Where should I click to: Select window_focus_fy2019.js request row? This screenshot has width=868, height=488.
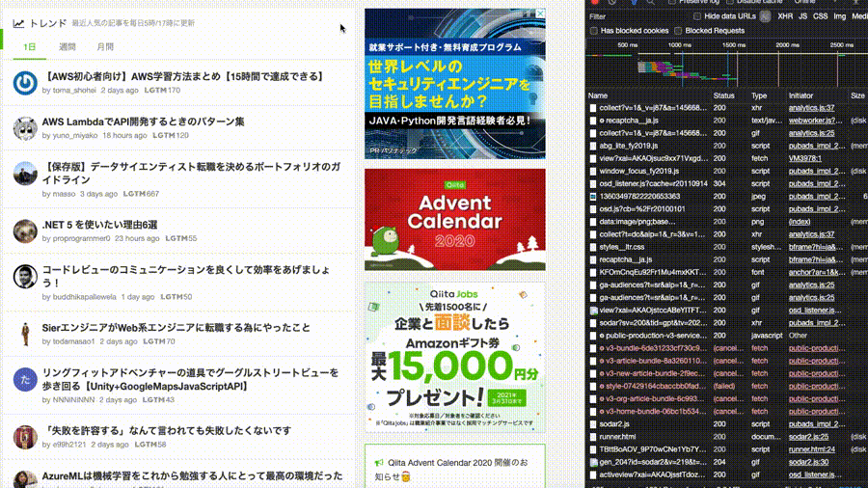point(727,172)
